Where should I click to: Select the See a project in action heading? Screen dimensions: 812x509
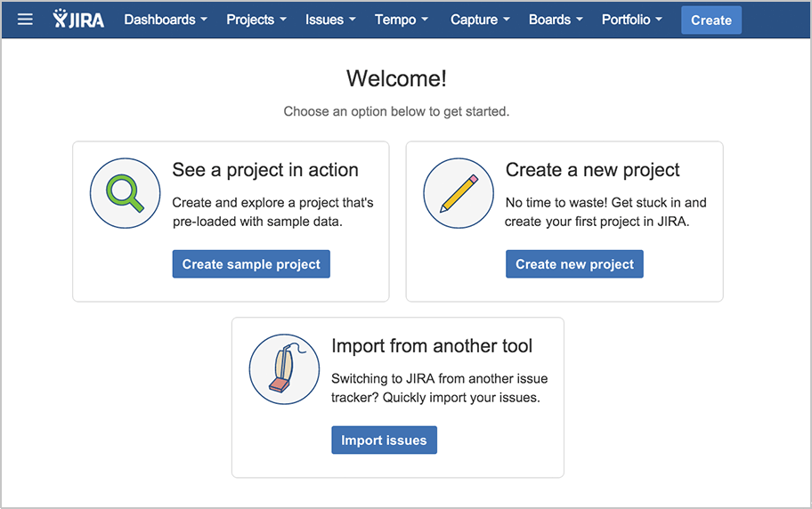point(265,170)
